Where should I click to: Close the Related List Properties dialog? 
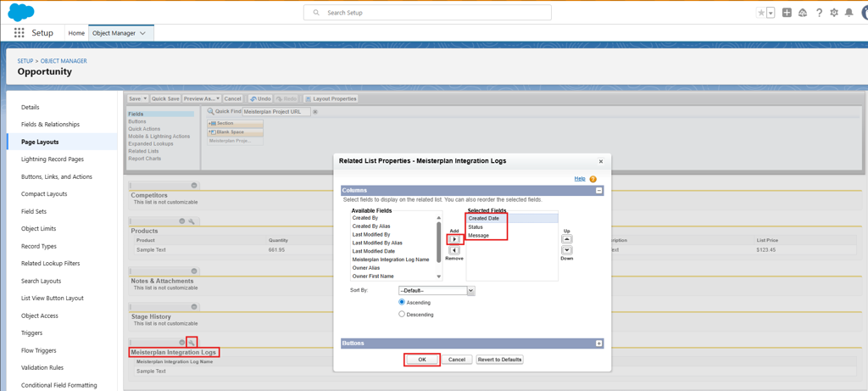601,161
